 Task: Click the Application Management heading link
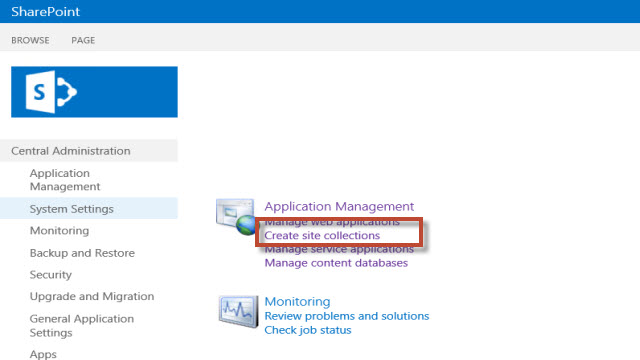[x=339, y=207]
